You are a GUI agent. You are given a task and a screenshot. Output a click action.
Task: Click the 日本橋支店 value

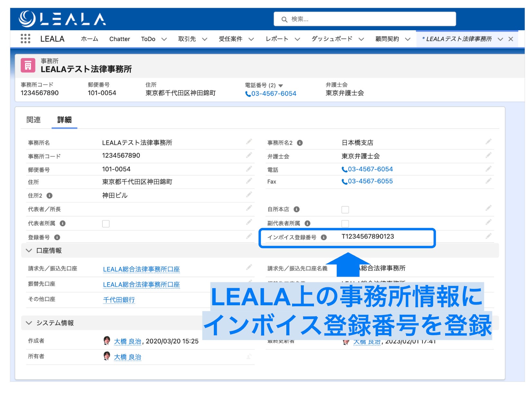357,142
